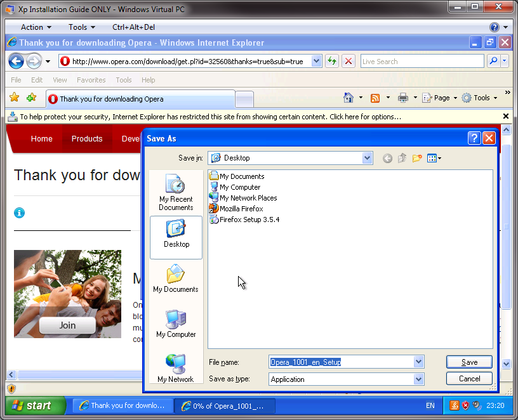Expand the File name dropdown arrow
The image size is (518, 420).
click(x=418, y=362)
